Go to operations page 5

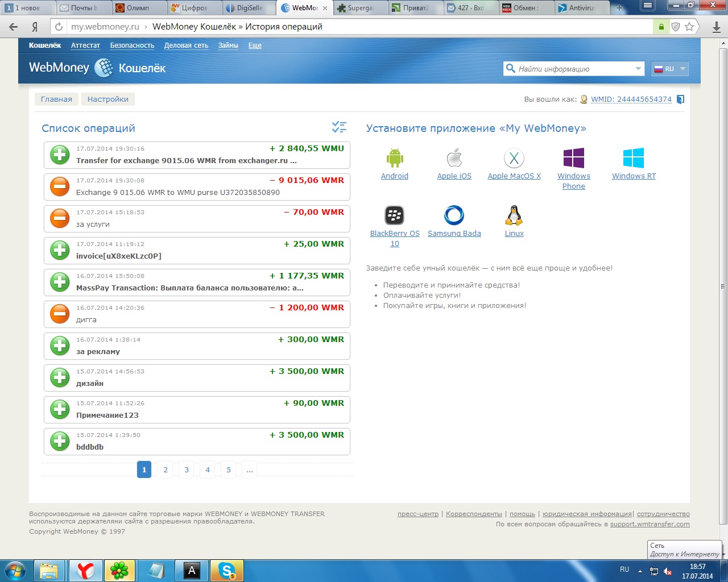[229, 469]
